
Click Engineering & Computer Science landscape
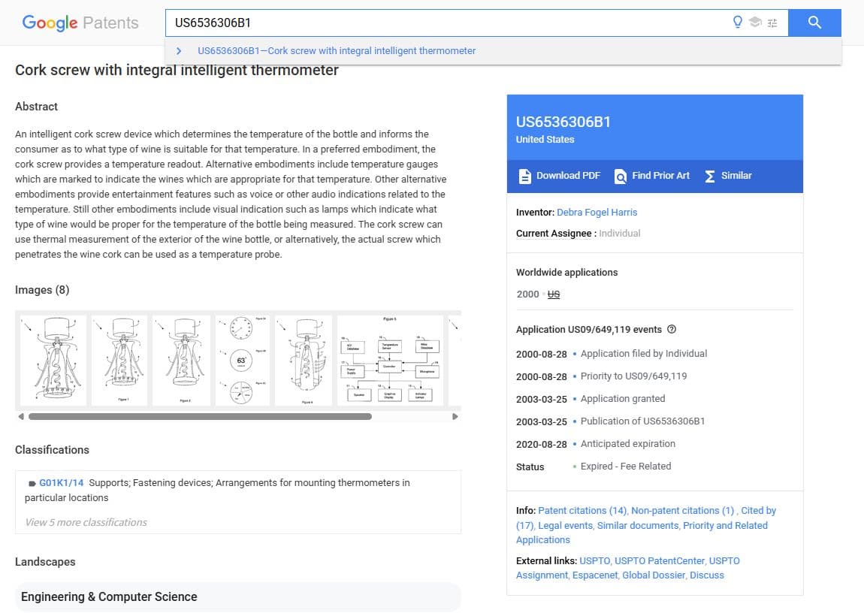point(237,596)
